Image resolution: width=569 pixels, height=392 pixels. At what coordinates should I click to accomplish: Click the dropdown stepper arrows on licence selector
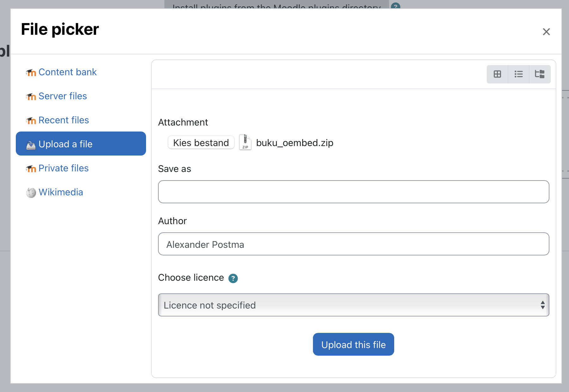tap(542, 305)
